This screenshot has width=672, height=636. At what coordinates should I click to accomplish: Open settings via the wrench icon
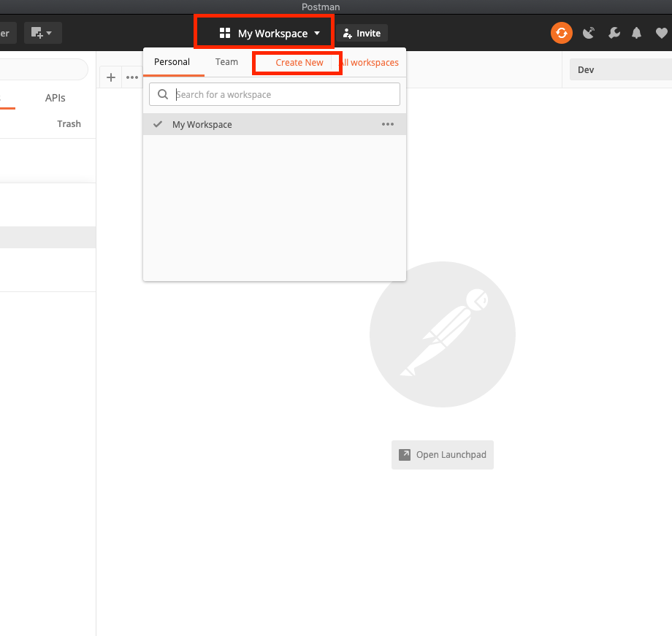614,33
